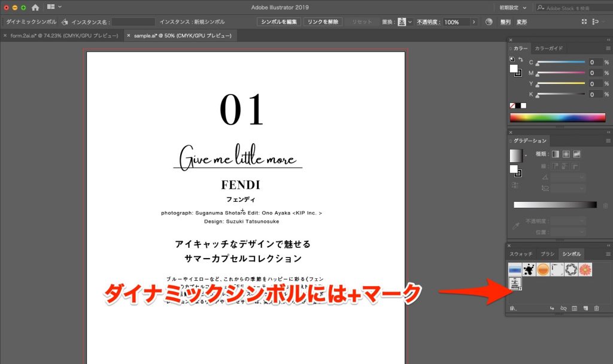Viewport: 613px width, 364px height.
Task: Click the Break Link to Symbol icon
Action: point(563,308)
